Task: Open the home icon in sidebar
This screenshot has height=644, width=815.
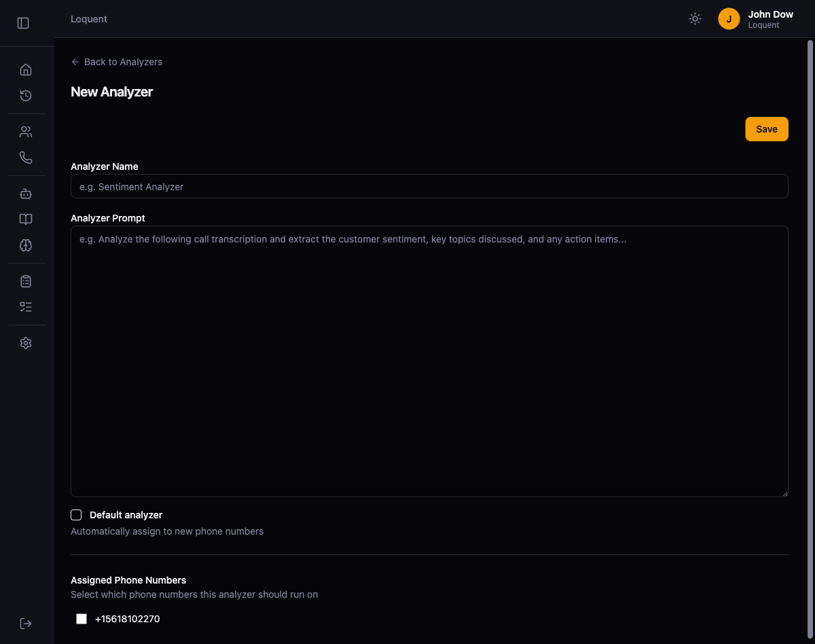Action: 26,70
